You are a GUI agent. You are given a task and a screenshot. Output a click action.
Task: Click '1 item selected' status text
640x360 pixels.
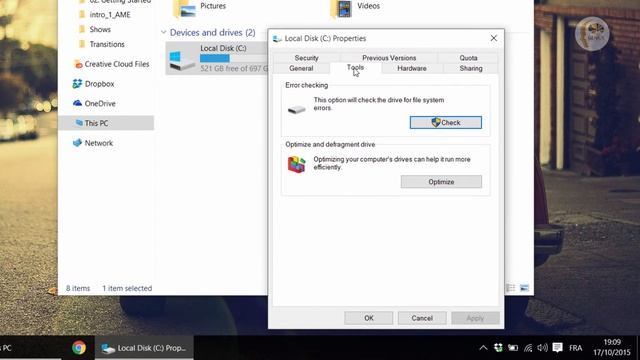coord(127,288)
